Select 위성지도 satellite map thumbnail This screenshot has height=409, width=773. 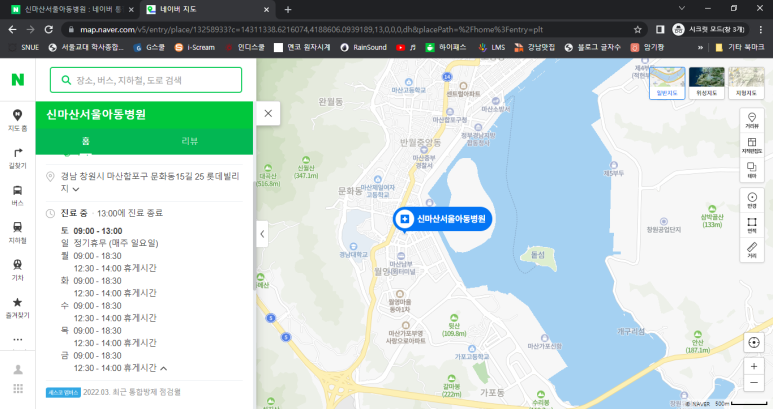point(706,83)
